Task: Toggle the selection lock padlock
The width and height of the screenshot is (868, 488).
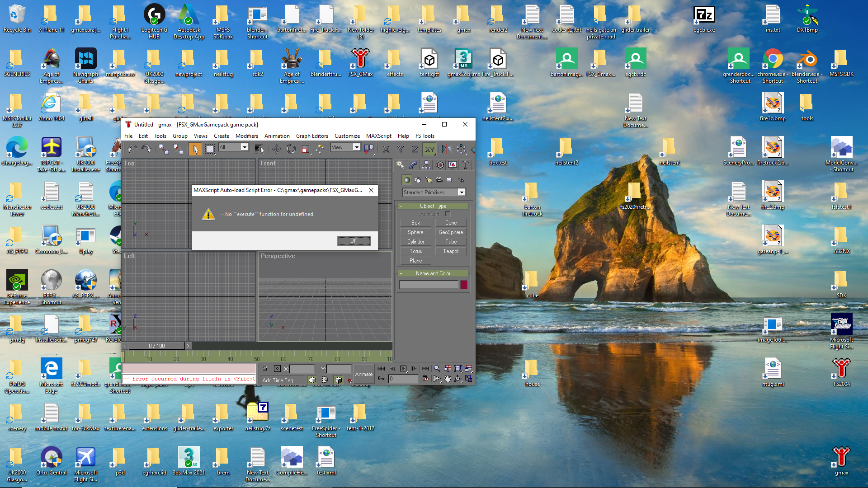Action: [x=265, y=369]
